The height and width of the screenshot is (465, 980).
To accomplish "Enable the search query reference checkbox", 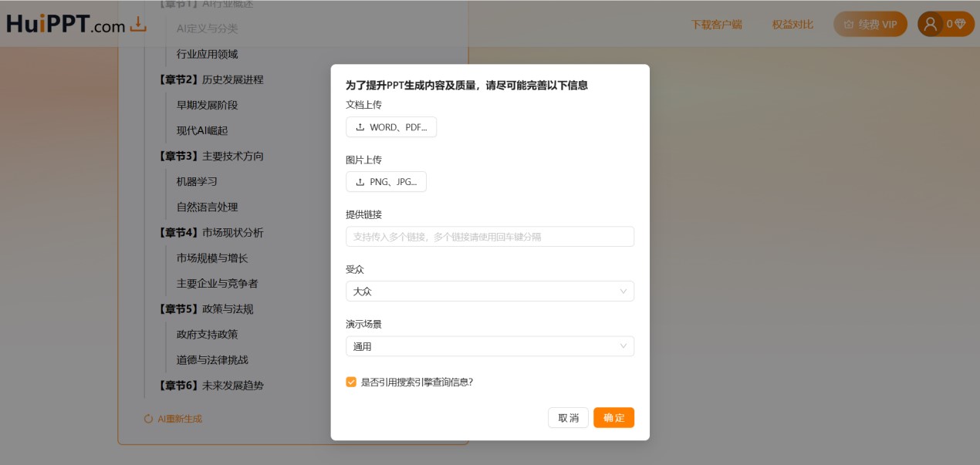I will (x=351, y=381).
